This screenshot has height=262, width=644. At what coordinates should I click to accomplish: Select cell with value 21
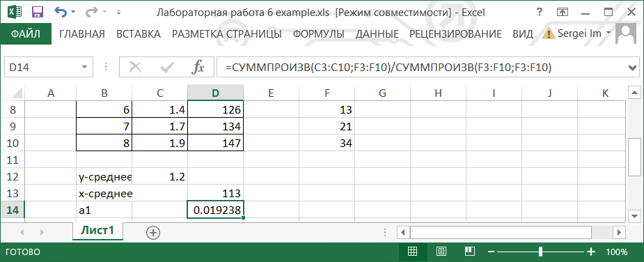327,127
